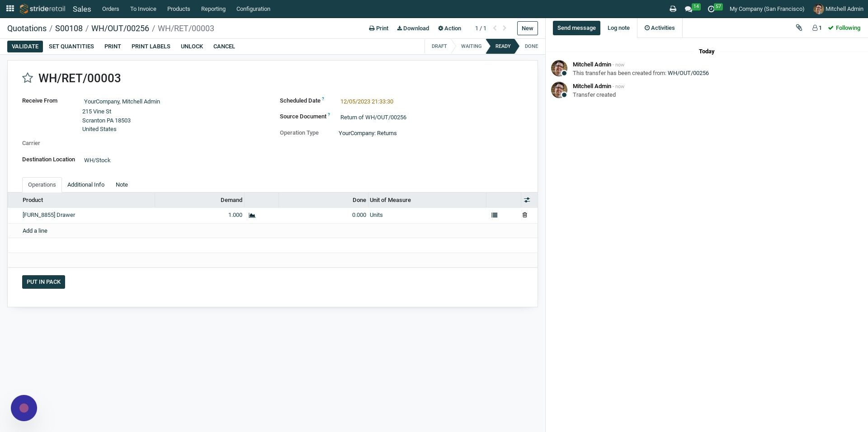Open the printer icon in top bar
Image resolution: width=868 pixels, height=432 pixels.
[x=673, y=9]
